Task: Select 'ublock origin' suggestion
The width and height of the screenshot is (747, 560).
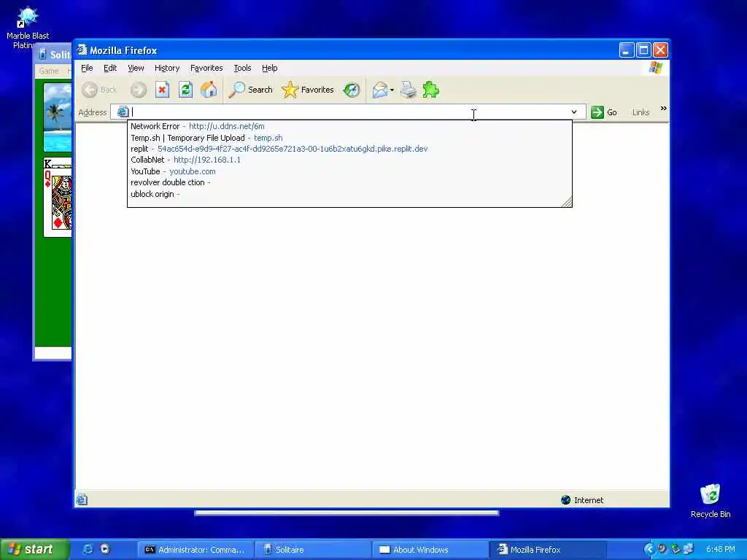Action: point(349,194)
